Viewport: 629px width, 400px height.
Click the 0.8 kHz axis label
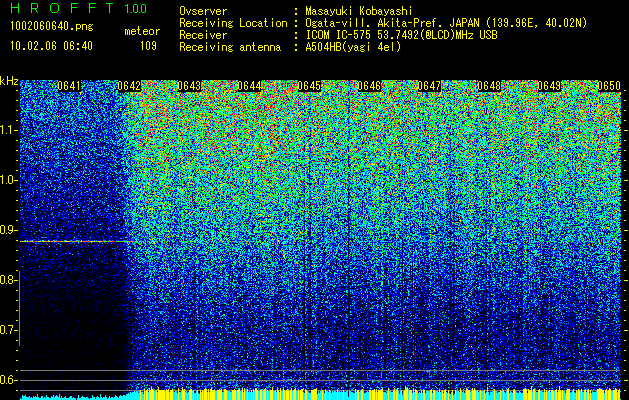point(8,280)
